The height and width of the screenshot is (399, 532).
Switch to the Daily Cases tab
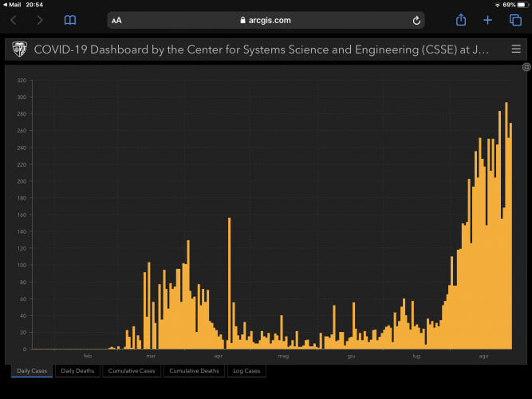[32, 371]
